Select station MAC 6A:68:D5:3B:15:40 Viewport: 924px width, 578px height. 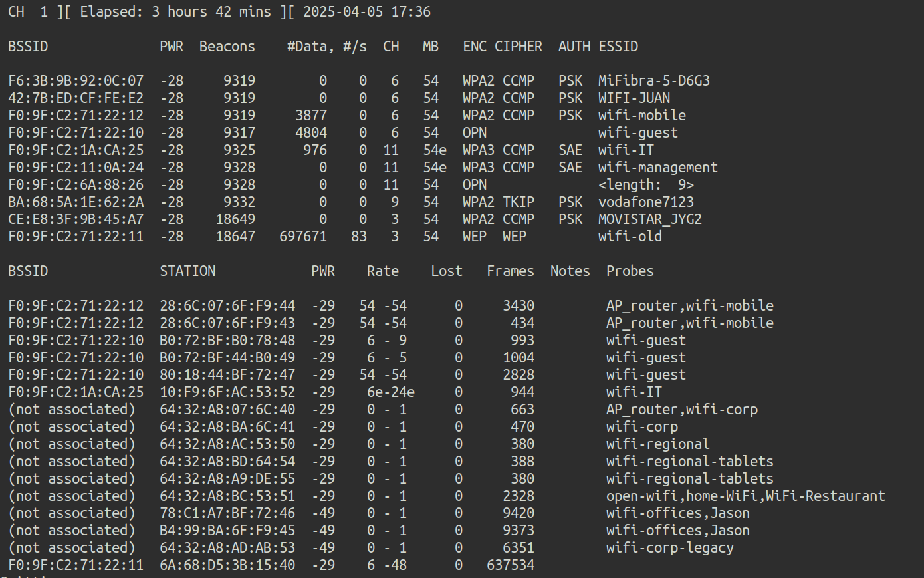227,565
